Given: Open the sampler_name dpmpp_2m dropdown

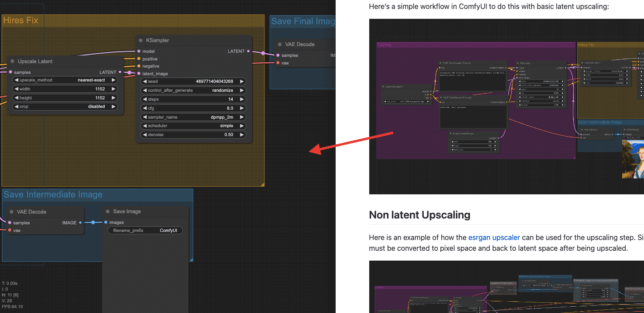Looking at the screenshot, I should point(193,117).
